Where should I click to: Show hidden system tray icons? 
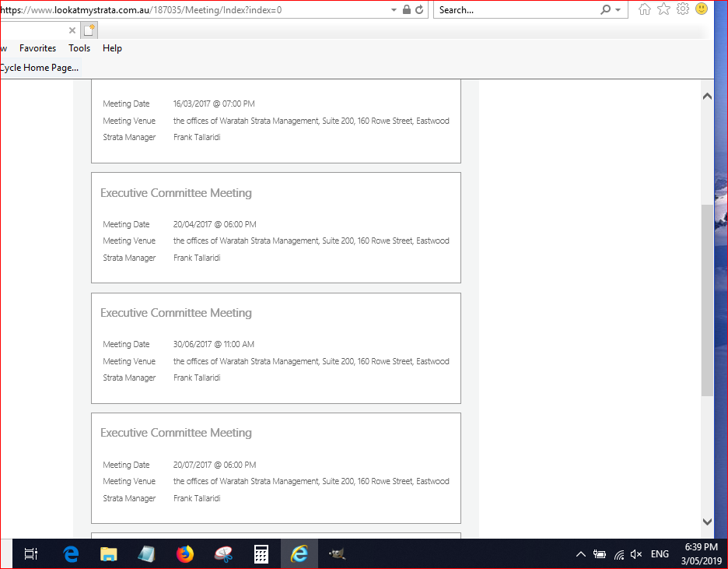pos(580,554)
